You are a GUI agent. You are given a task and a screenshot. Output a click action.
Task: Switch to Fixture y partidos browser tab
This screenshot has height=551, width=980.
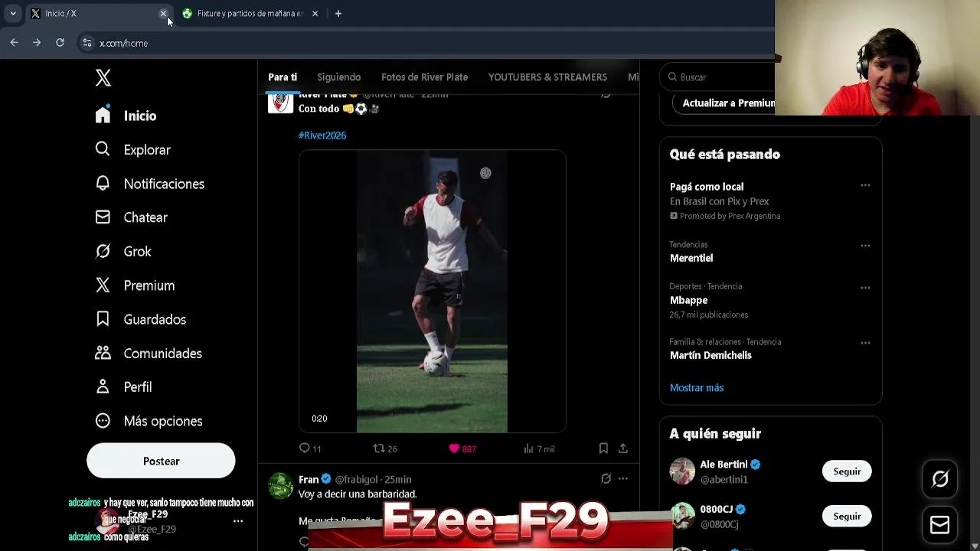(250, 13)
